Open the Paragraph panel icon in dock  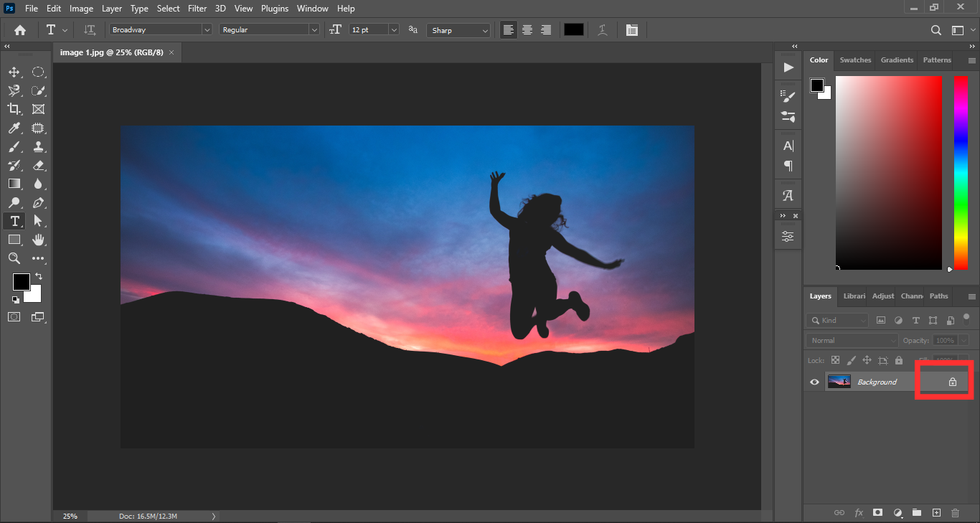coord(788,166)
